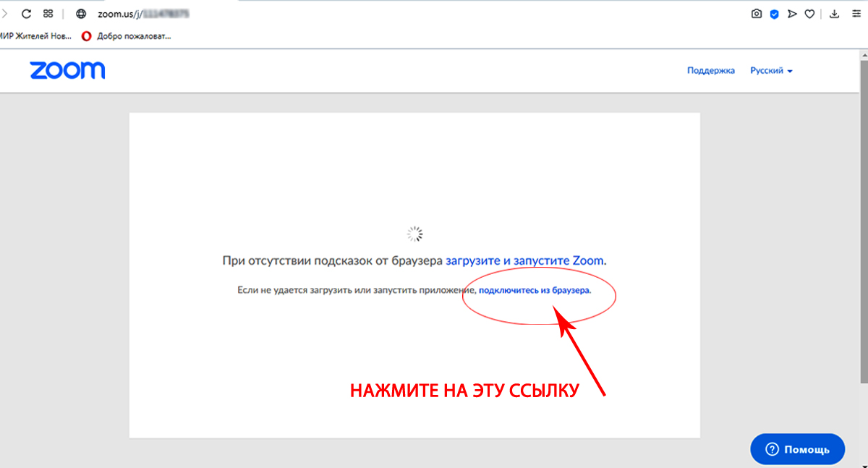Viewport: 868px width, 468px height.
Task: Open the Поддержка link
Action: [711, 70]
